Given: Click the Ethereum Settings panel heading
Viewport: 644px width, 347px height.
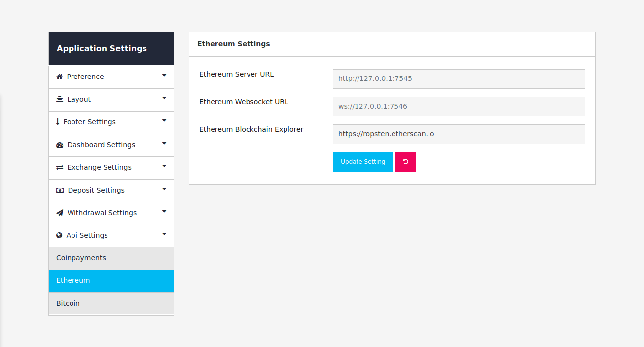Looking at the screenshot, I should (x=234, y=44).
